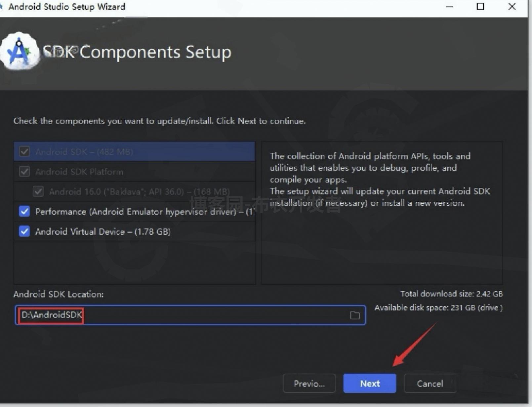The image size is (532, 407).
Task: Select Android Virtual Device – (1.78 GB) text
Action: 103,231
